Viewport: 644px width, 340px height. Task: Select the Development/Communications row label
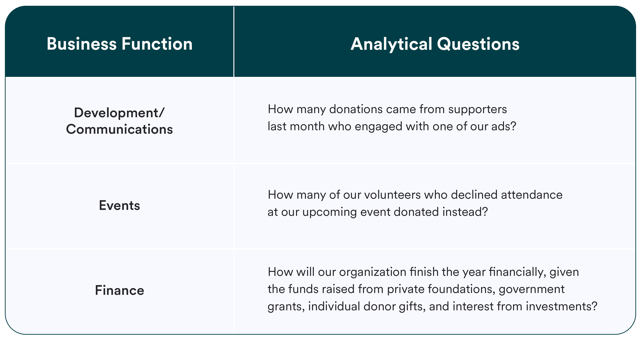tap(120, 121)
